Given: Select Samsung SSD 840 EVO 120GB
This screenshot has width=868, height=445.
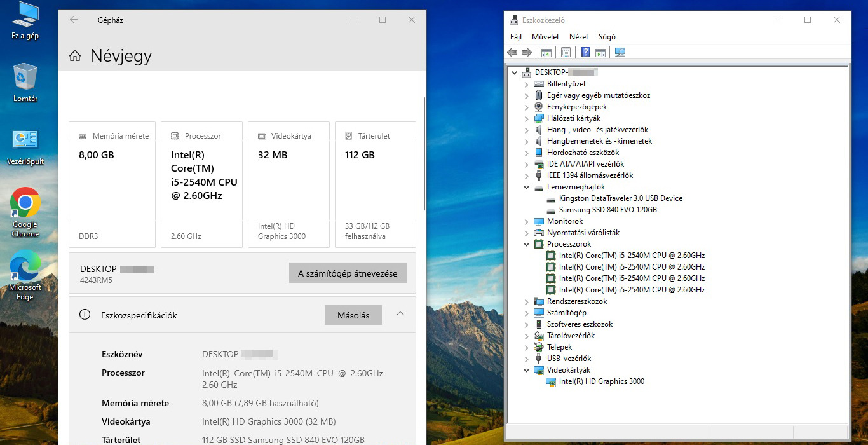Looking at the screenshot, I should pos(608,210).
